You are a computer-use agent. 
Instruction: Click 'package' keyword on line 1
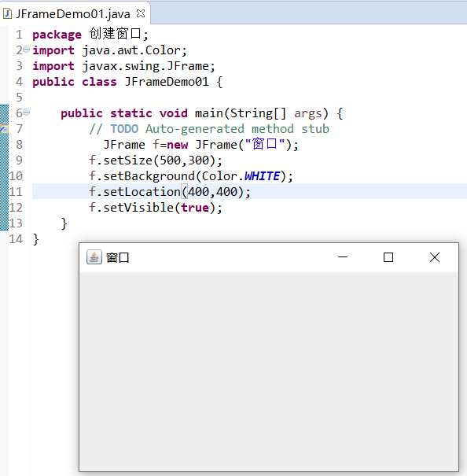point(57,35)
